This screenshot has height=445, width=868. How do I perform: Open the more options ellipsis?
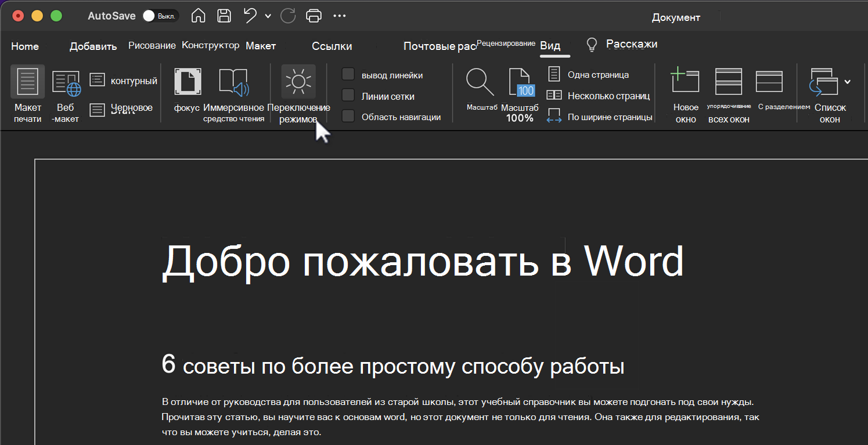tap(340, 16)
